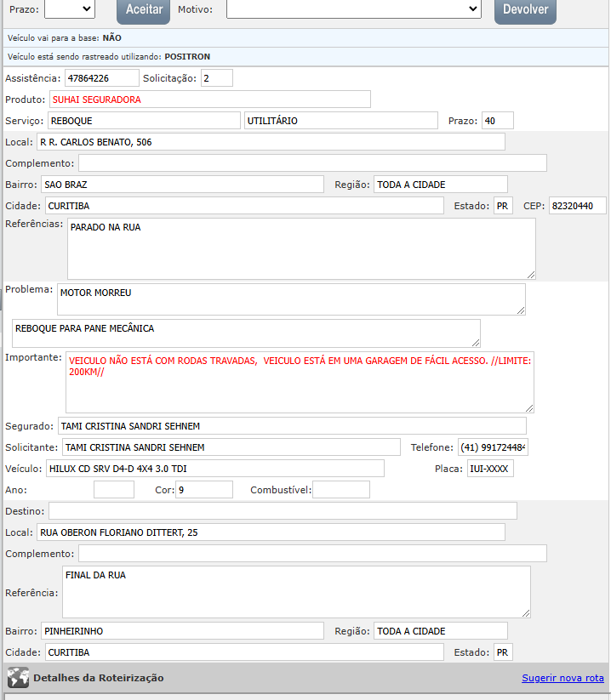This screenshot has width=611, height=700.
Task: Click the Telefone field (41) 99172448
Action: pos(493,447)
